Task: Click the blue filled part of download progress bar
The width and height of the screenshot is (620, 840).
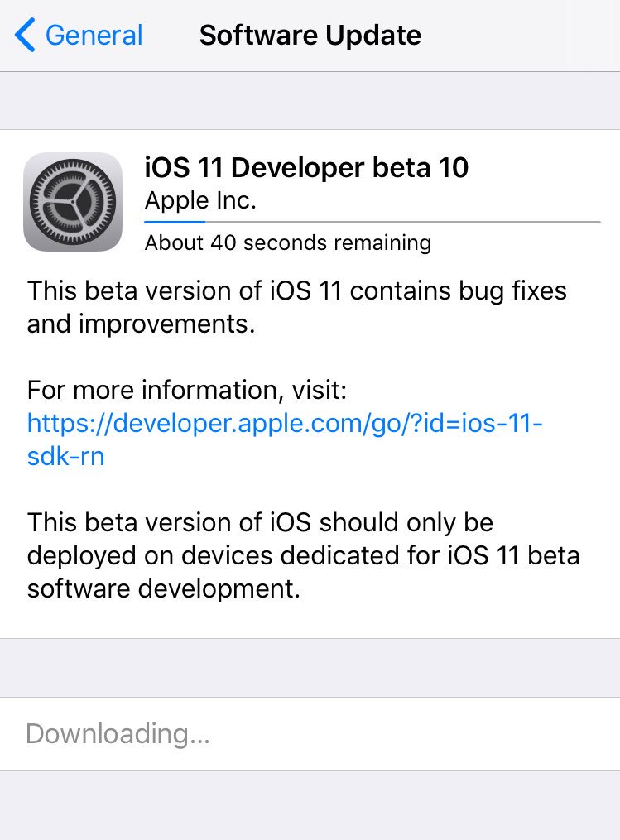Action: coord(174,222)
